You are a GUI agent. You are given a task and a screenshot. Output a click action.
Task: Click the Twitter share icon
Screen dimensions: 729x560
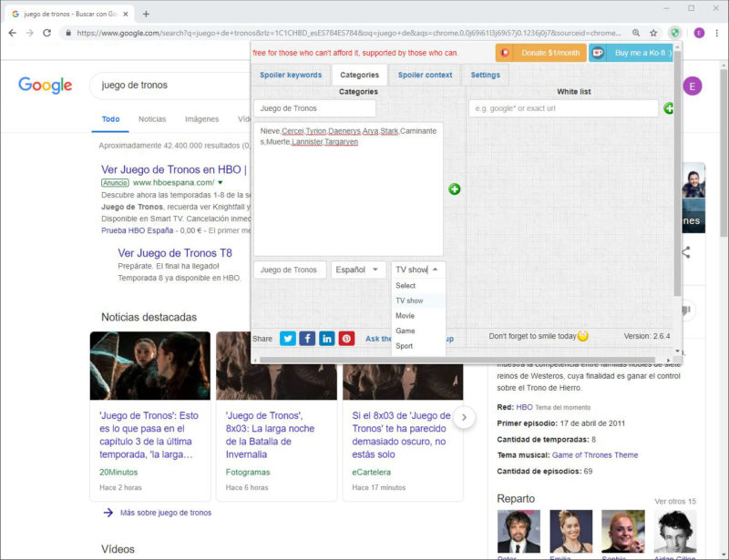288,338
